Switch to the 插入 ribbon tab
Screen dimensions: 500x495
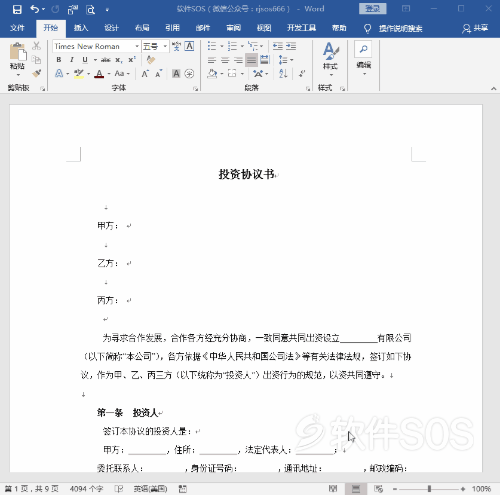pos(81,28)
